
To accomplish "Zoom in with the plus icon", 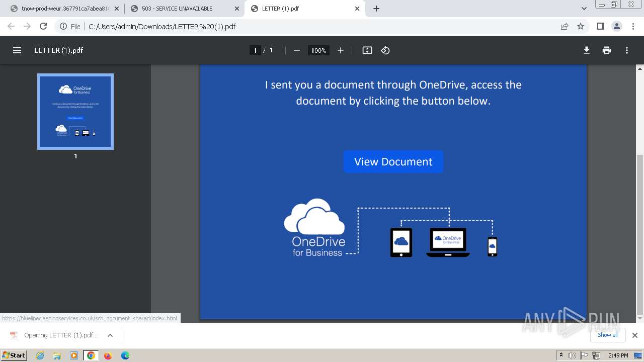I will tap(341, 50).
